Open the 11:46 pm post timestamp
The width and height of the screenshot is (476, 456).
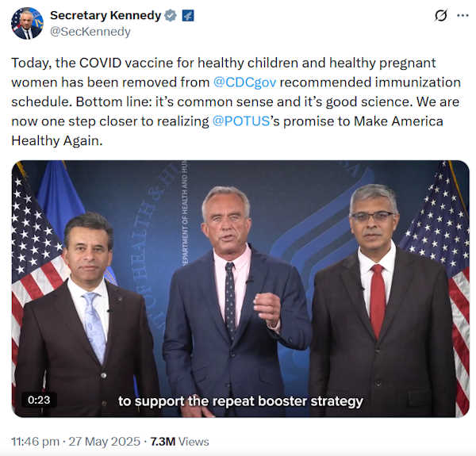tap(37, 441)
